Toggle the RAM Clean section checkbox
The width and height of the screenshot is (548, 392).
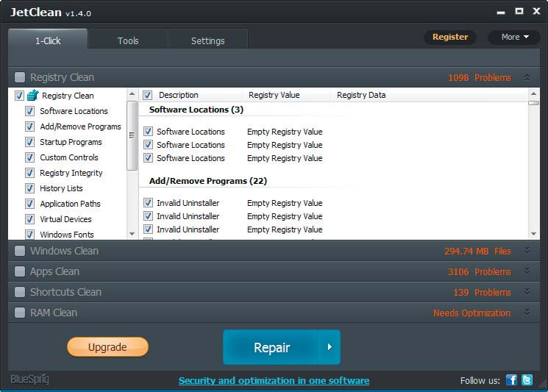[20, 313]
